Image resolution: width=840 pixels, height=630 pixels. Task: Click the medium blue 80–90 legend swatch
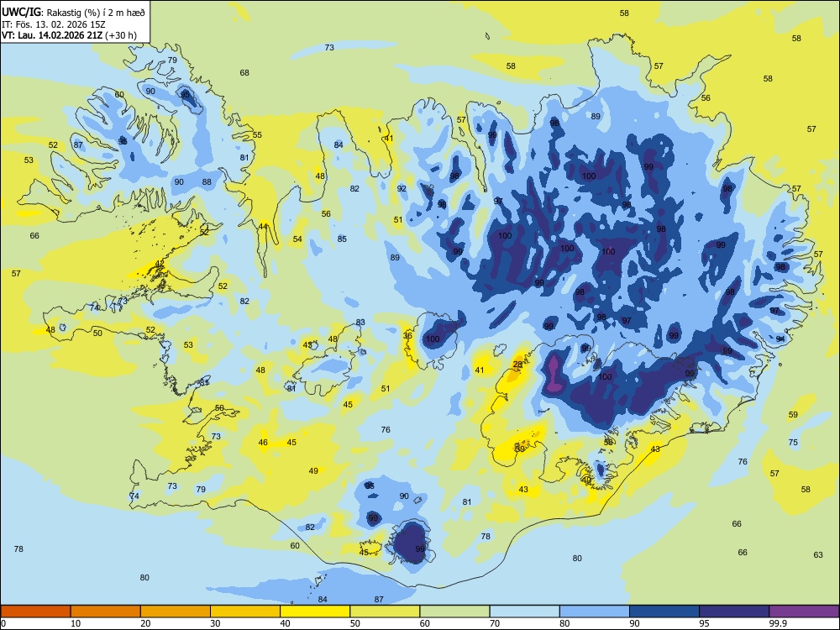[x=594, y=612]
